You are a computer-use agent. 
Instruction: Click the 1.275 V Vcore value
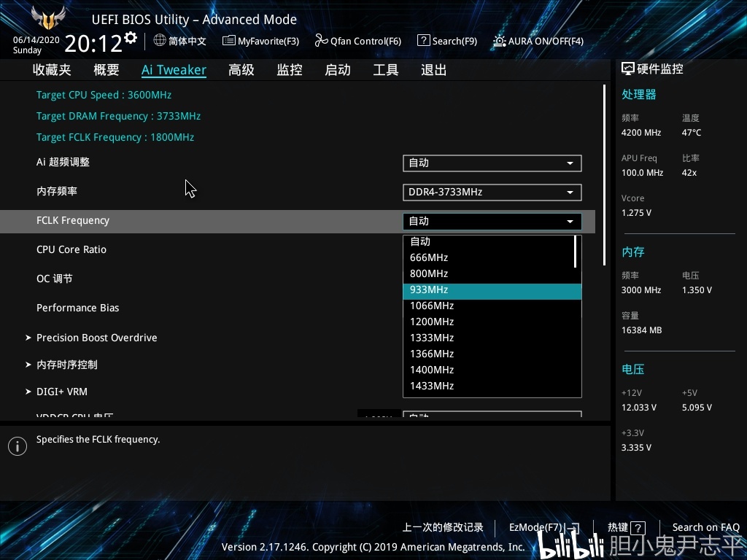[636, 213]
